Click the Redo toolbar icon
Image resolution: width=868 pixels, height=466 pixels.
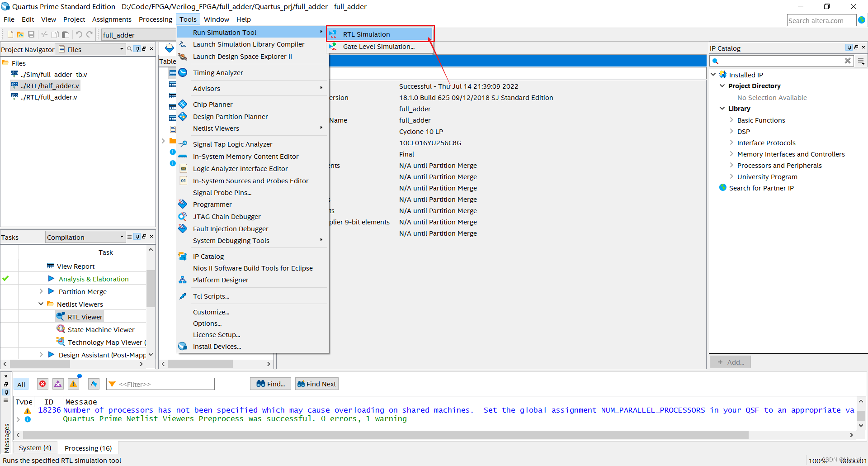coord(90,34)
